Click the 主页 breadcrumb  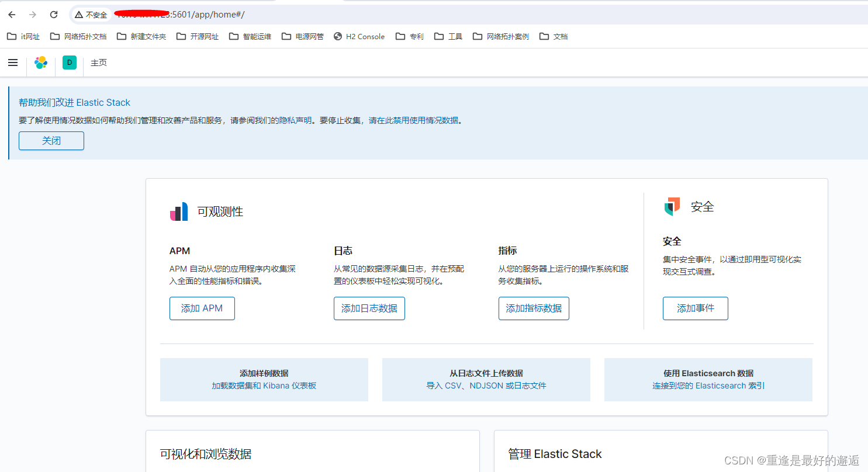point(99,63)
